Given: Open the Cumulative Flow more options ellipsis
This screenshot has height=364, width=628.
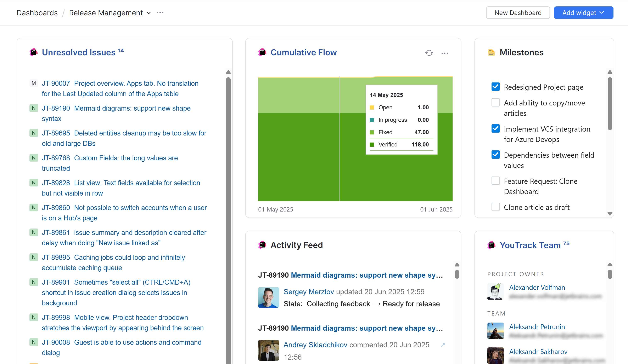Looking at the screenshot, I should point(445,53).
